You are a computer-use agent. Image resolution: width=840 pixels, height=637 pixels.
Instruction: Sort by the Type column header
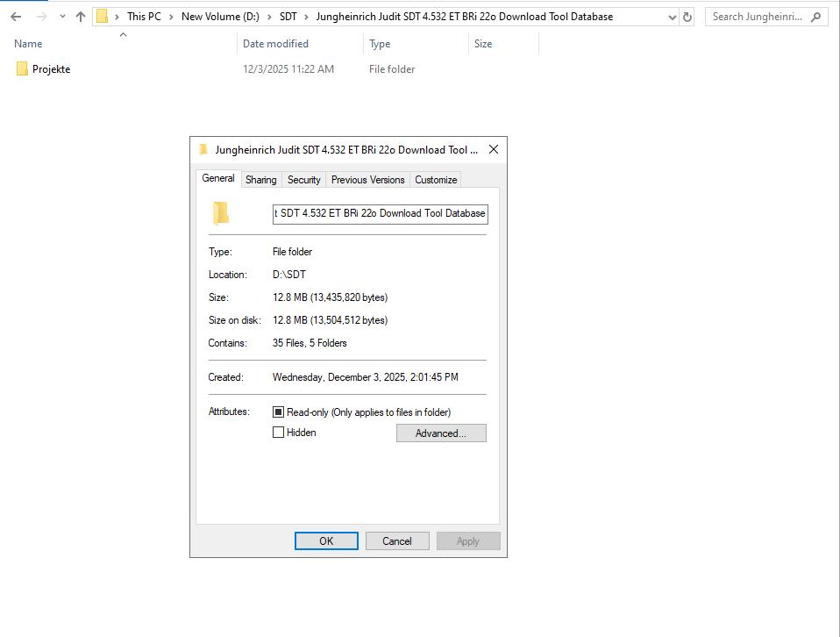coord(380,44)
